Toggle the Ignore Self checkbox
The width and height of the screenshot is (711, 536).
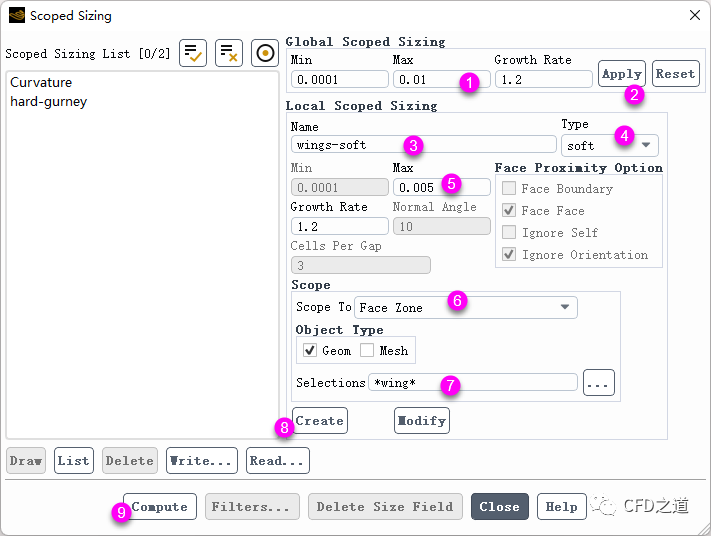click(x=509, y=232)
